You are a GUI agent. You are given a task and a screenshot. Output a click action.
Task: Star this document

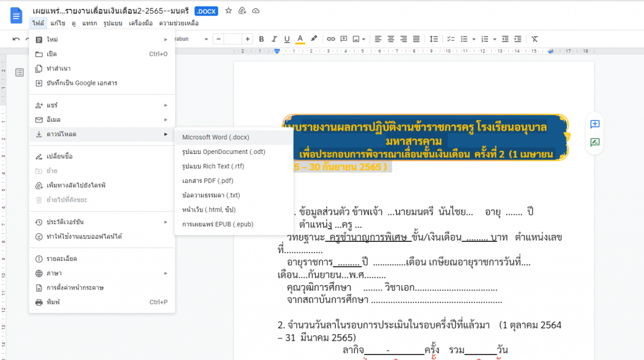point(228,11)
